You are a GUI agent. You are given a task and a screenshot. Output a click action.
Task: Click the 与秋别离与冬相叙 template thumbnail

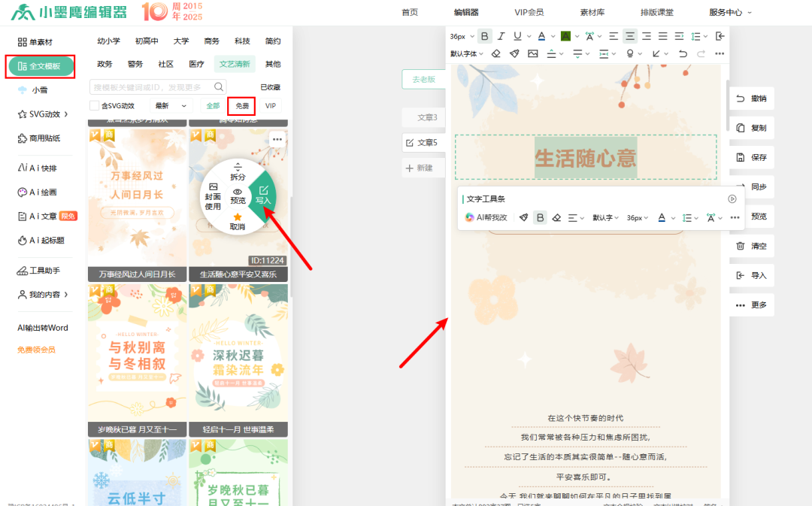point(136,353)
